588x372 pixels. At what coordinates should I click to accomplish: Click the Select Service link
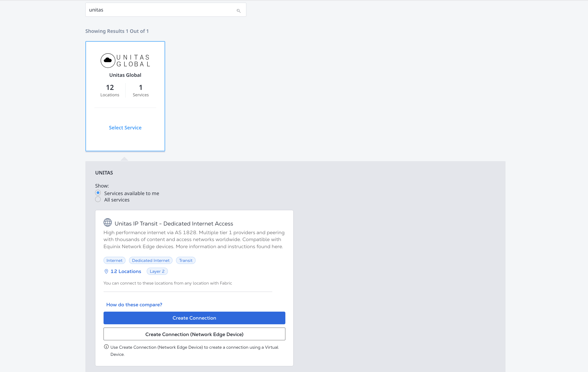pyautogui.click(x=125, y=128)
